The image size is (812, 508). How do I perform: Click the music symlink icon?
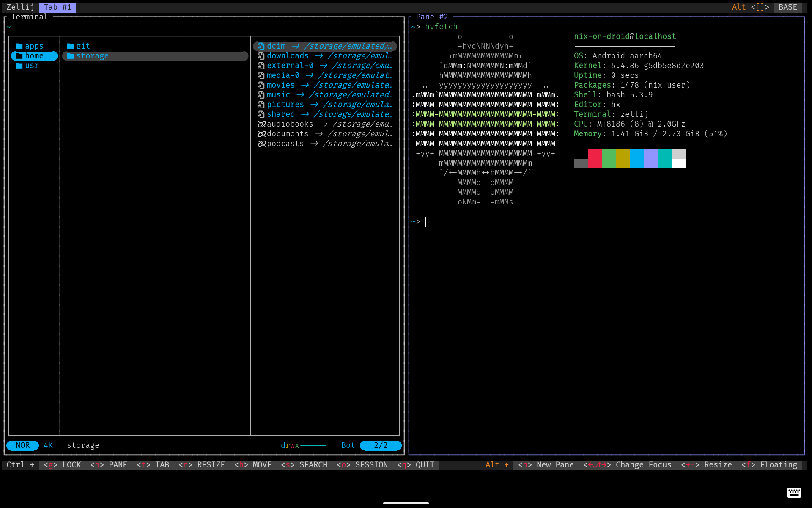tap(261, 95)
